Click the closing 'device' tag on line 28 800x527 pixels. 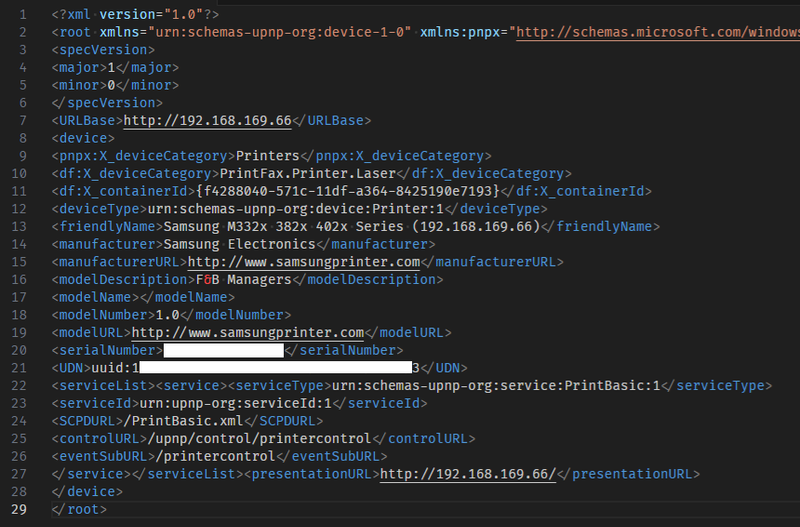pyautogui.click(x=87, y=492)
